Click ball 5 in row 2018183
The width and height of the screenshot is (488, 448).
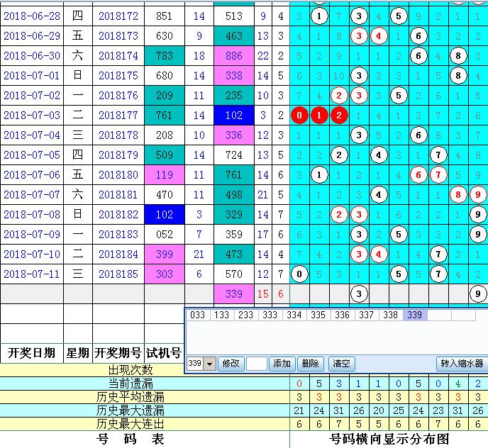[399, 234]
